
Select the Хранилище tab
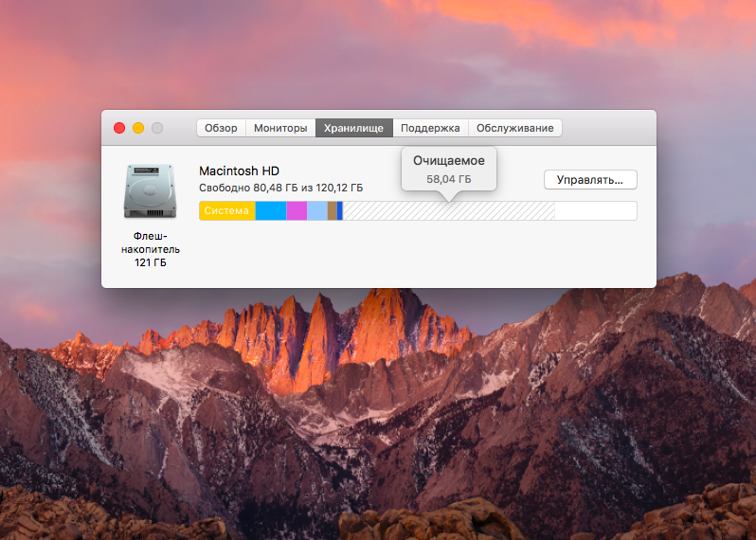(354, 128)
